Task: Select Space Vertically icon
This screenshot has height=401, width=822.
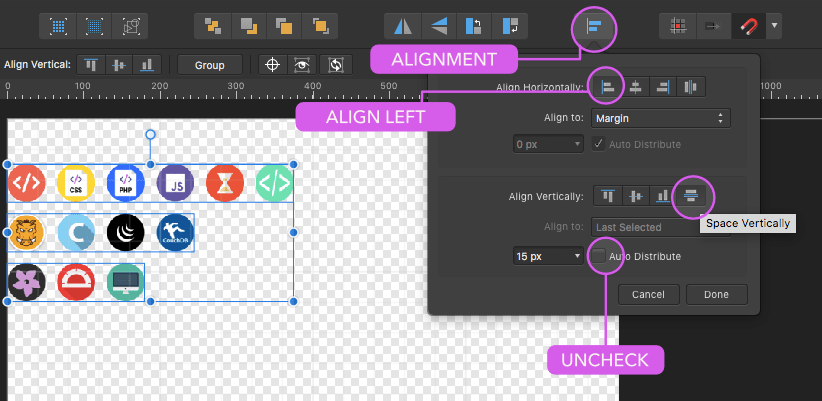Action: (691, 196)
